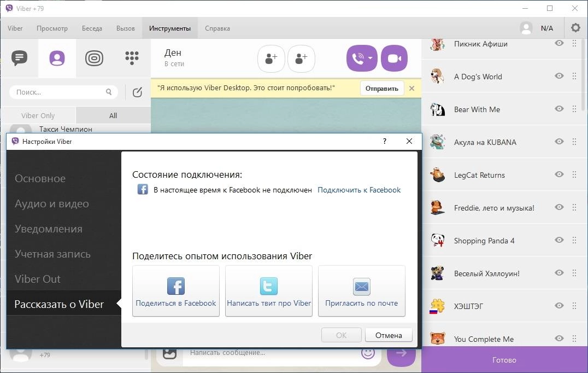Screen dimensions: 588x373
Task: Open Основное settings section
Action: (x=40, y=179)
